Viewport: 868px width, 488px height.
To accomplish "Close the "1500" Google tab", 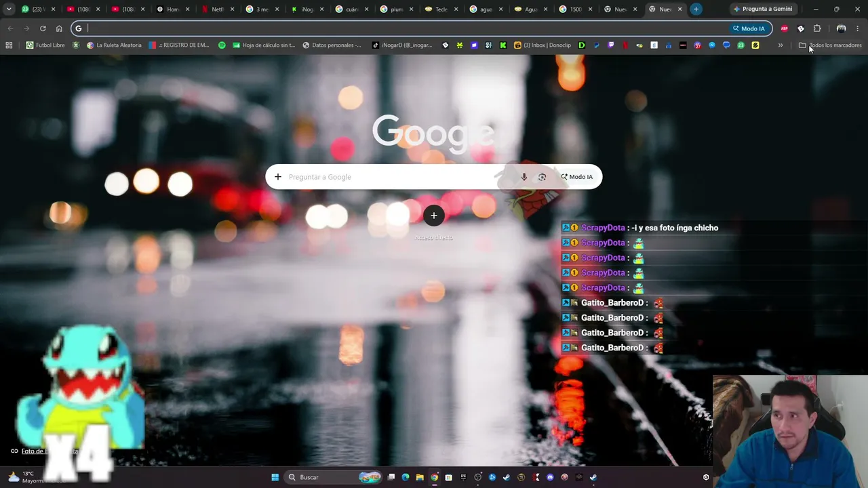I will tap(590, 9).
